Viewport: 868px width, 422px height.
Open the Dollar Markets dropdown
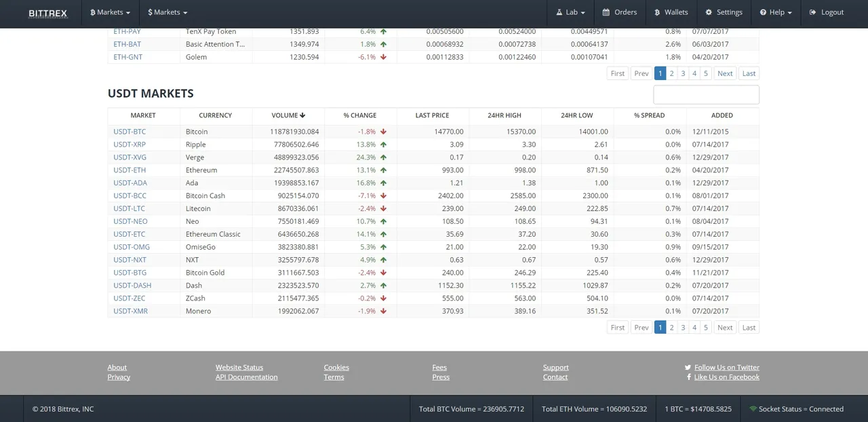167,12
